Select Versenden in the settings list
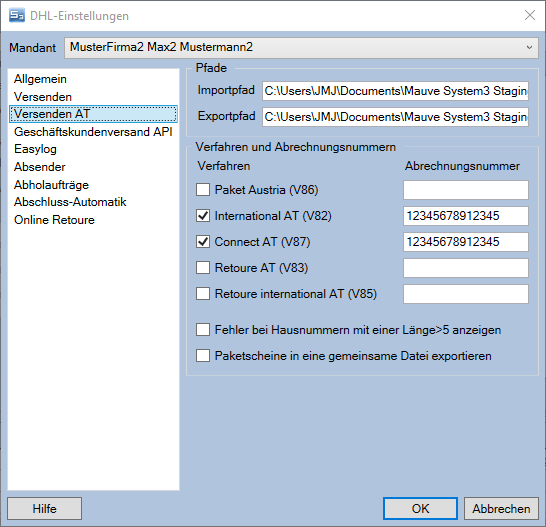 click(x=43, y=97)
